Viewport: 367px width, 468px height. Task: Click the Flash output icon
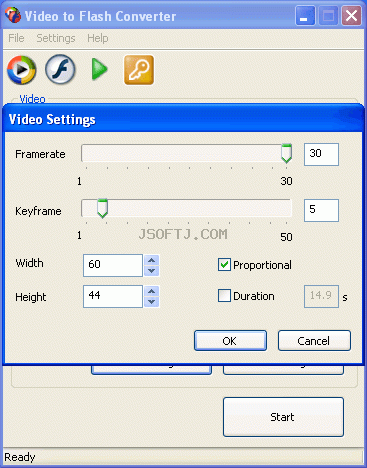[60, 69]
